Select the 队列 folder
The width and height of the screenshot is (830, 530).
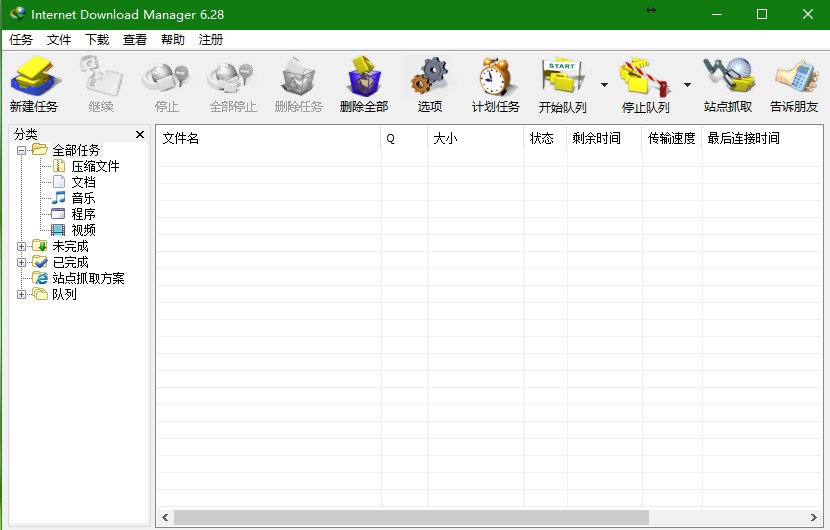[x=64, y=294]
